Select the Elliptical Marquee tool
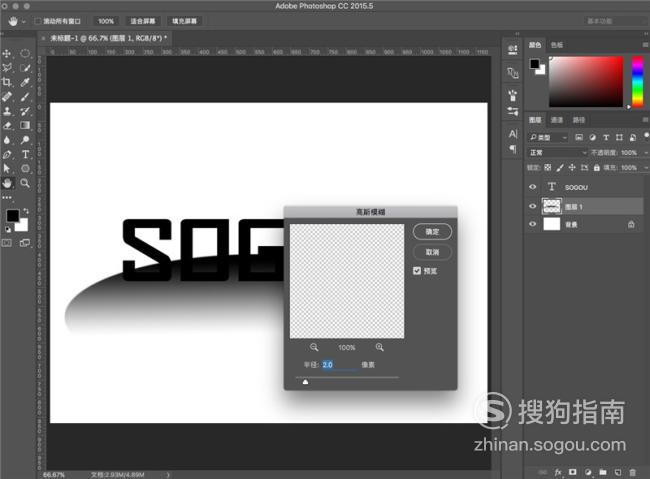Image resolution: width=650 pixels, height=479 pixels. click(25, 53)
